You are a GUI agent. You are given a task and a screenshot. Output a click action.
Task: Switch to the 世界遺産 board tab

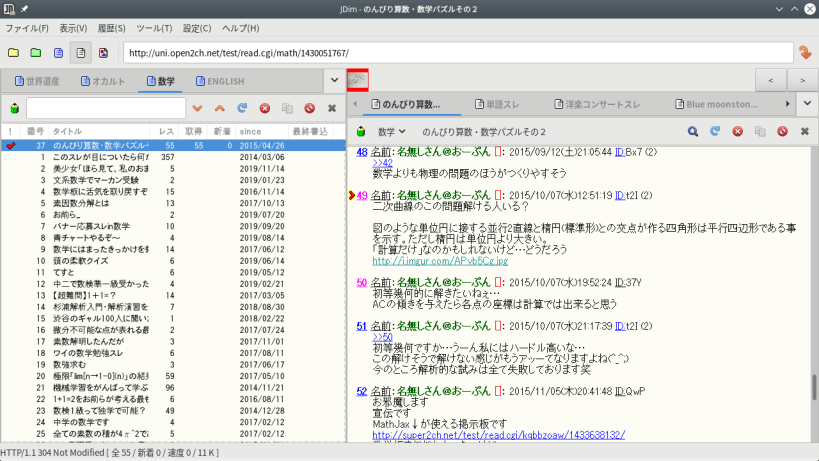37,81
